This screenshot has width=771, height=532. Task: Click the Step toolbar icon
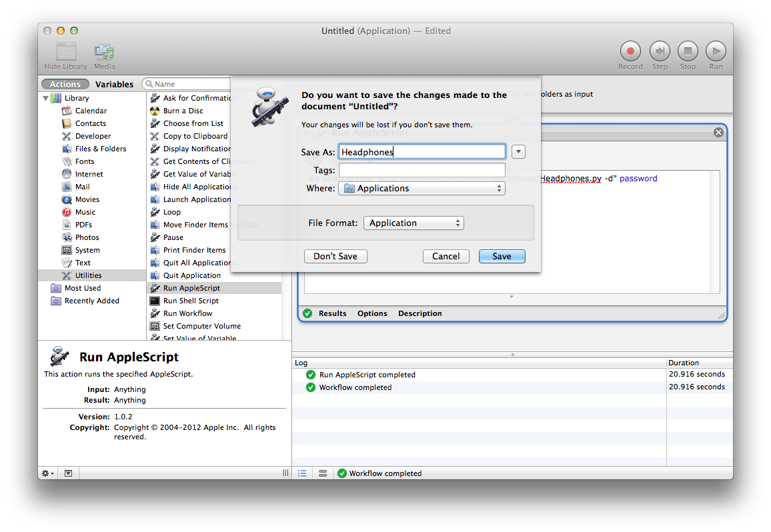[x=660, y=51]
